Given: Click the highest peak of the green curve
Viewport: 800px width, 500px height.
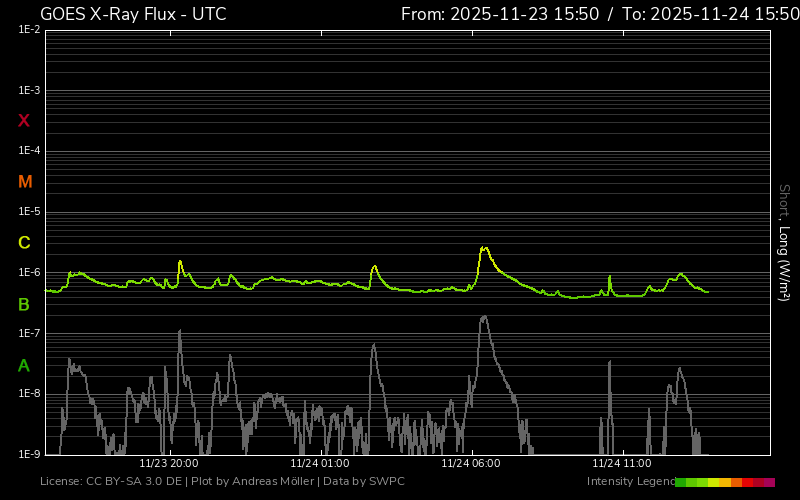Looking at the screenshot, I should 484,247.
